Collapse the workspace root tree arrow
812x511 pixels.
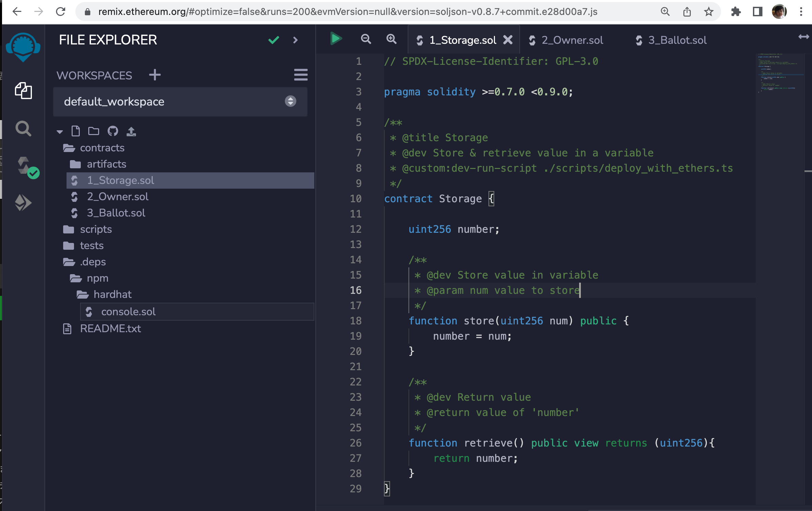point(60,132)
